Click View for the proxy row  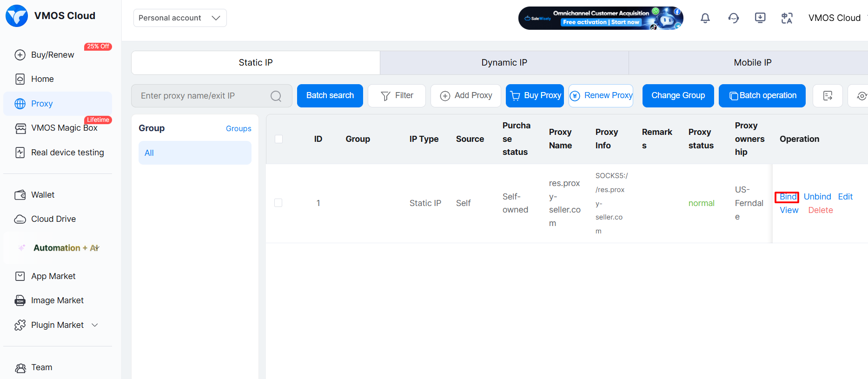(x=789, y=210)
